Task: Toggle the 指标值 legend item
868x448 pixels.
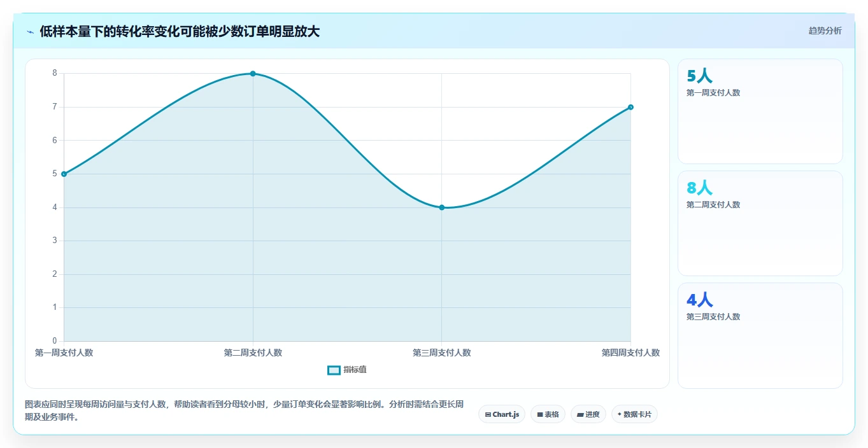Action: (347, 370)
